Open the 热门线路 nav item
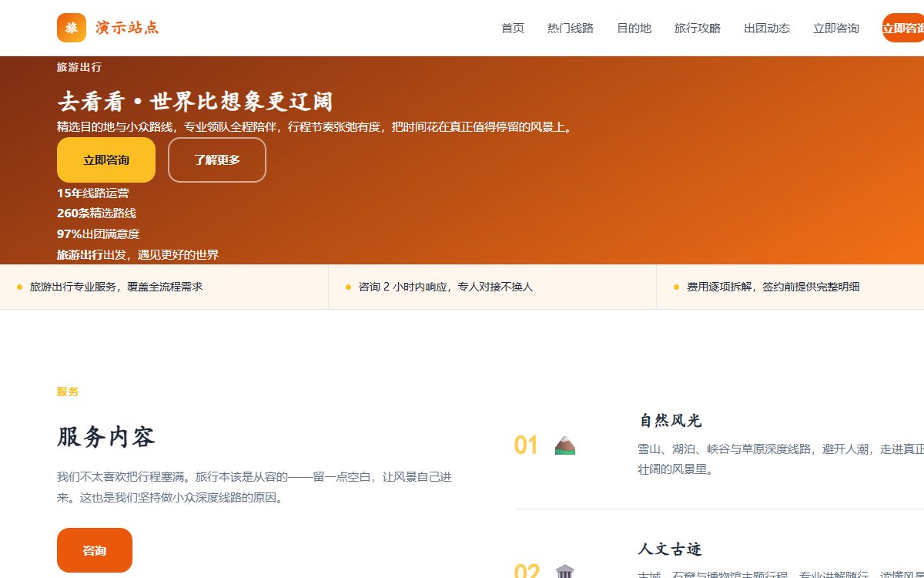This screenshot has width=924, height=578. pos(571,28)
